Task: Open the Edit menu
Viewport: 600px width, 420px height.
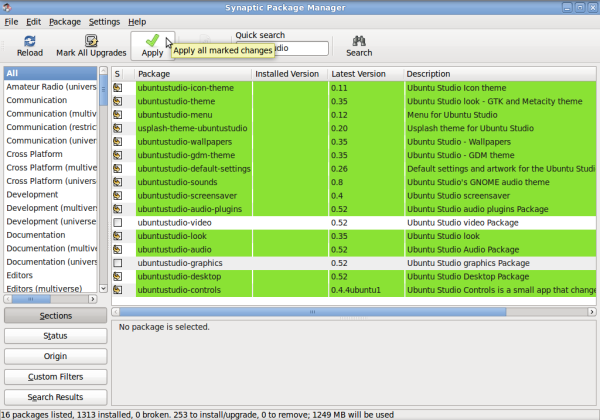Action: pos(33,22)
